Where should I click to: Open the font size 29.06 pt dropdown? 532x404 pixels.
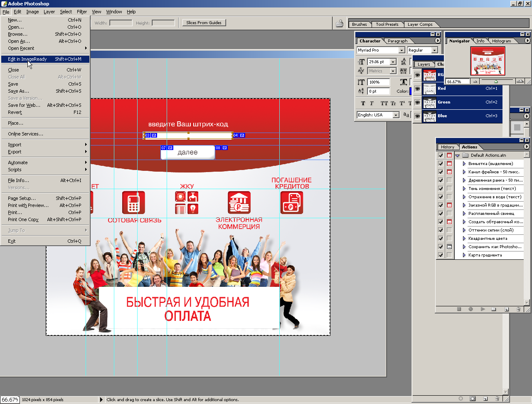(393, 62)
